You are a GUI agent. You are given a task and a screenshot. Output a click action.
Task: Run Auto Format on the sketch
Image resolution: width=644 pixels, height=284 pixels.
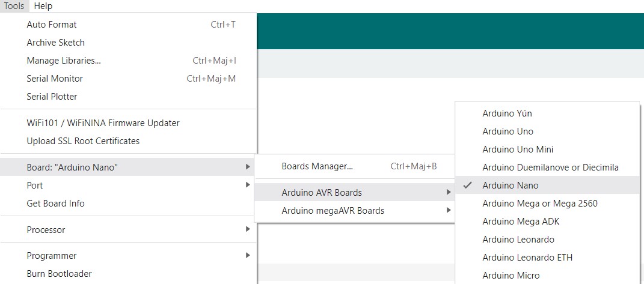(x=52, y=25)
